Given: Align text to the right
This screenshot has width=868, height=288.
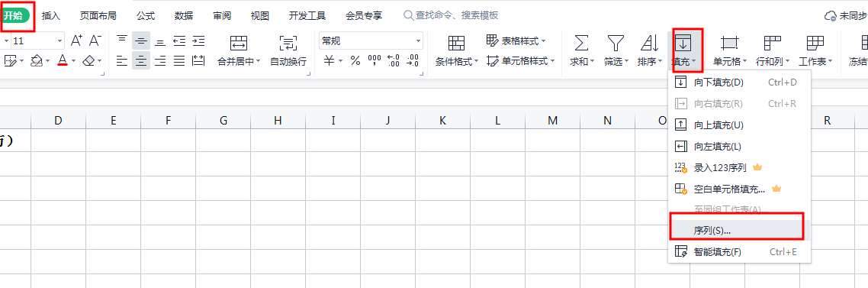Looking at the screenshot, I should tap(160, 60).
